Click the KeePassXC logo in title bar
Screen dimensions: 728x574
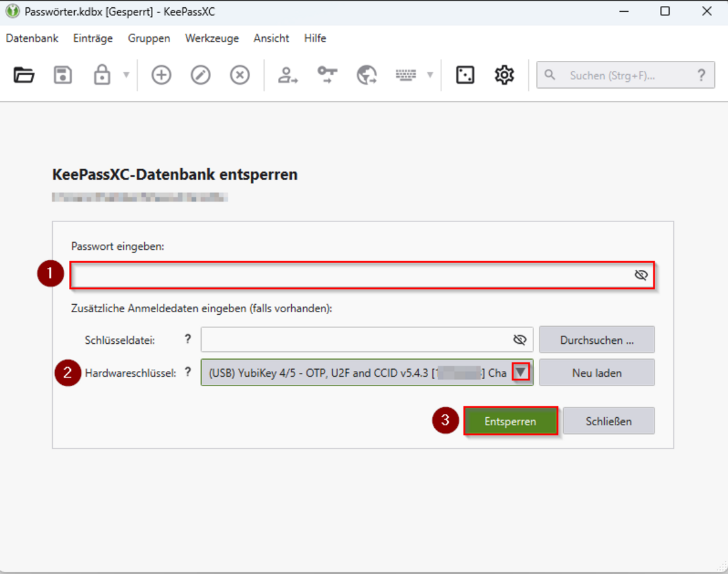click(x=13, y=11)
